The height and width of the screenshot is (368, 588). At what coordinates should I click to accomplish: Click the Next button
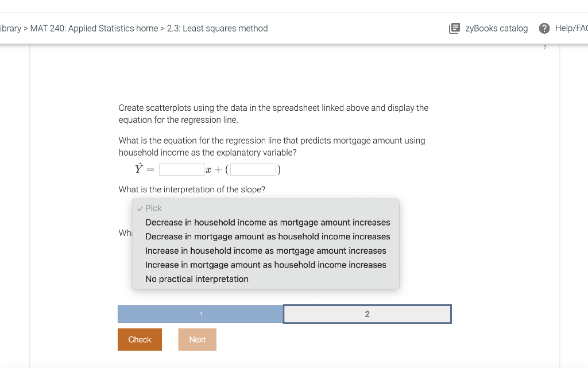click(197, 339)
